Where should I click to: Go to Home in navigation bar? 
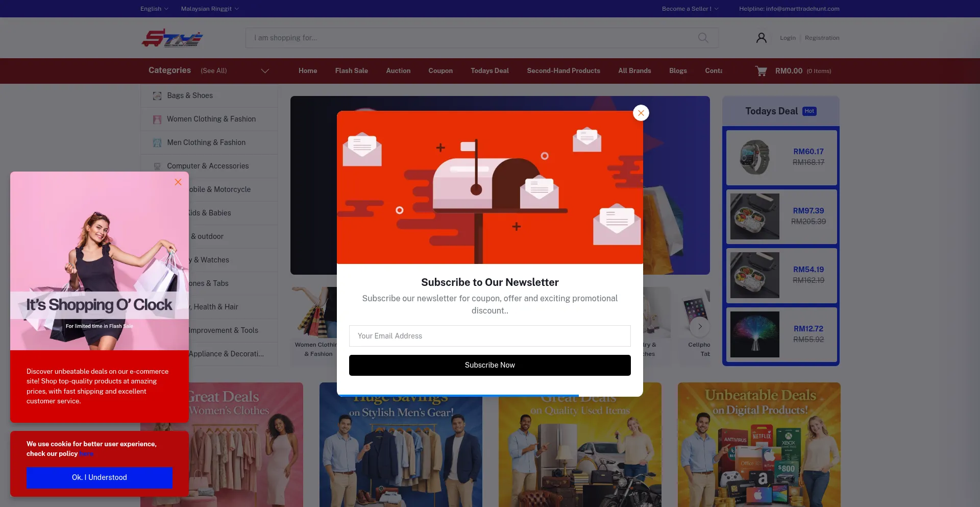[x=308, y=71]
